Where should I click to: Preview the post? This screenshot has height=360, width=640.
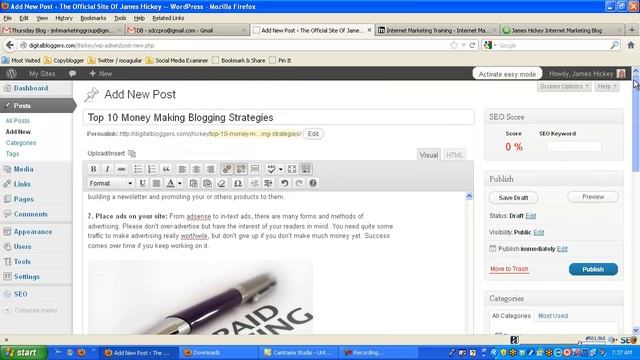(x=593, y=197)
